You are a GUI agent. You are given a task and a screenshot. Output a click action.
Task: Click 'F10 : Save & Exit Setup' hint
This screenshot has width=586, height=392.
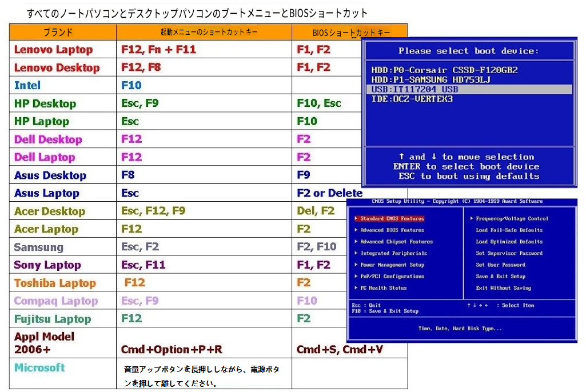point(385,311)
